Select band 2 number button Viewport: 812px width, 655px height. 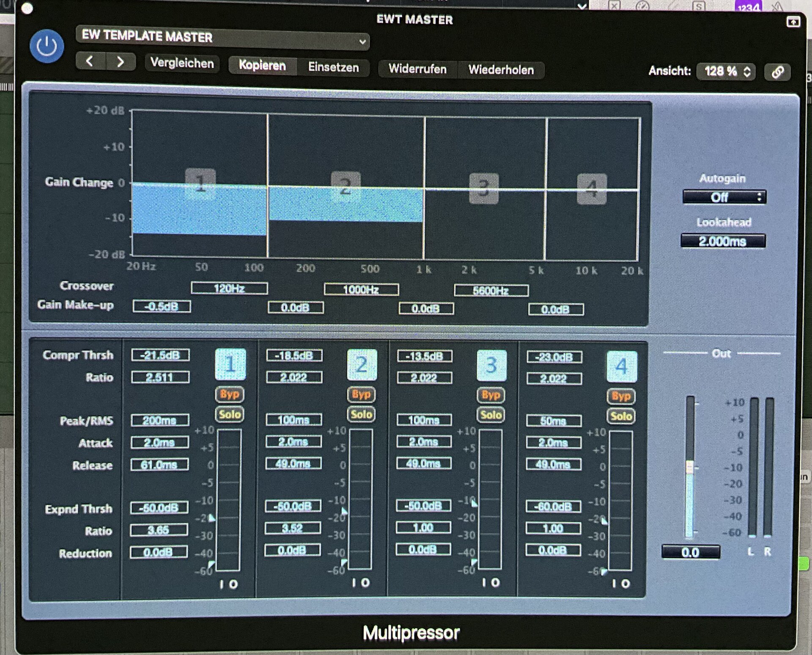[362, 365]
